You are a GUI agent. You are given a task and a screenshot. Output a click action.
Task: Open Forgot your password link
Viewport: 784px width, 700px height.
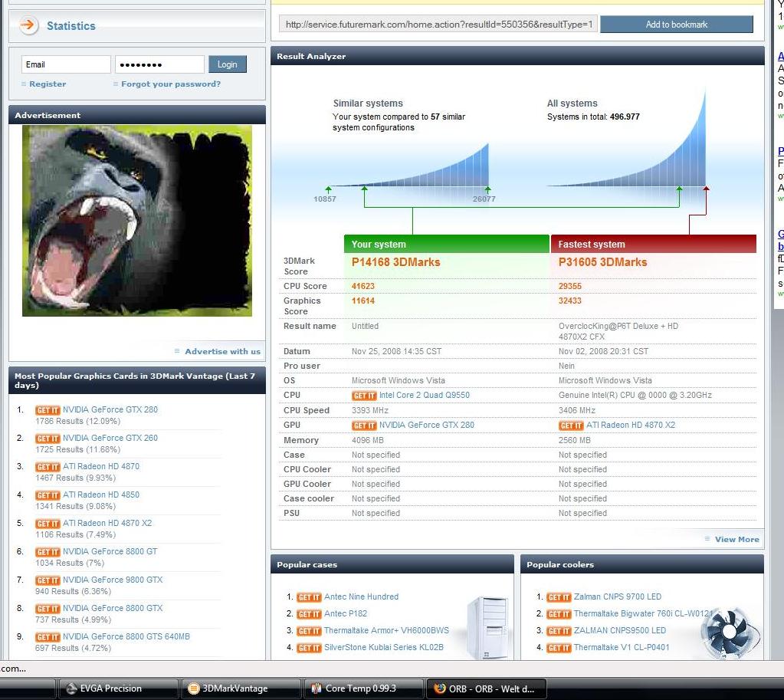point(170,84)
